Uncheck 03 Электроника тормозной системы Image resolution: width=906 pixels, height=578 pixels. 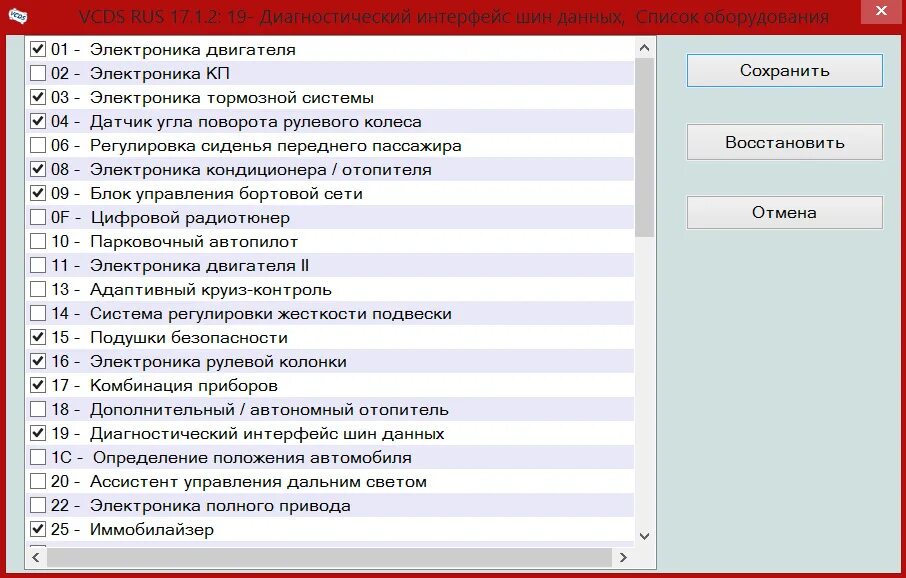[x=38, y=97]
